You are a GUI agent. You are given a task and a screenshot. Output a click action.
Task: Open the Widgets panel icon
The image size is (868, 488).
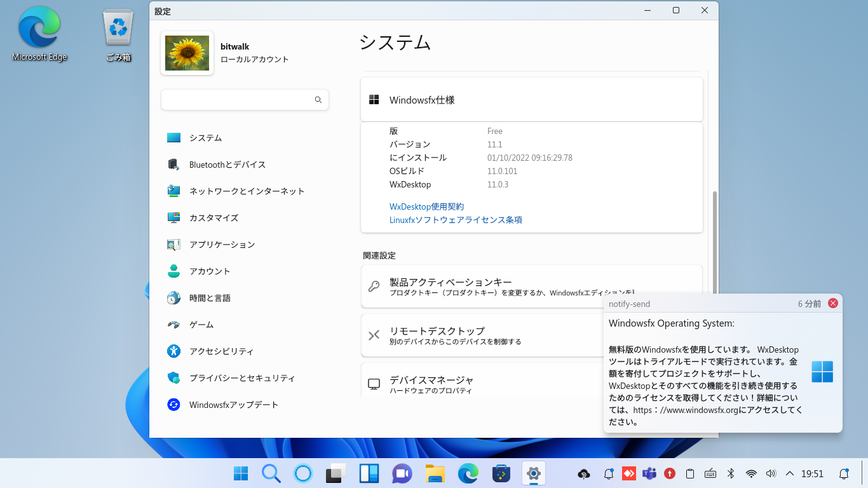pyautogui.click(x=369, y=473)
